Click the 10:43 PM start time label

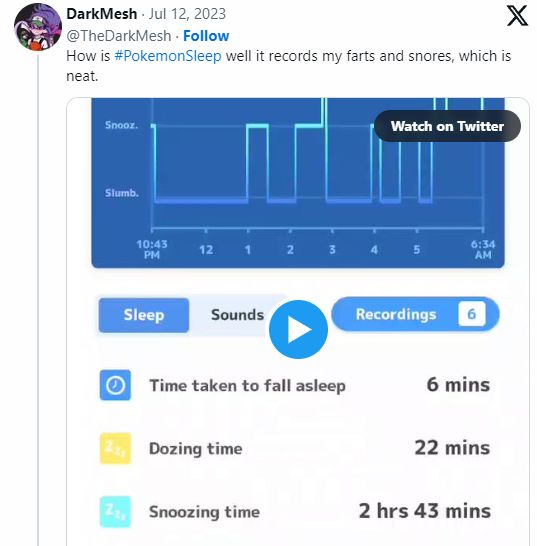coord(152,249)
